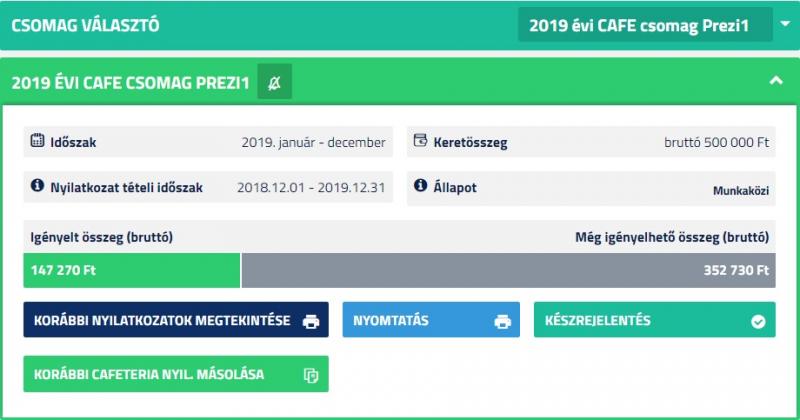Click Korábbi cafeteria nyil. másolása label
Image resolution: width=800 pixels, height=420 pixels.
click(149, 374)
